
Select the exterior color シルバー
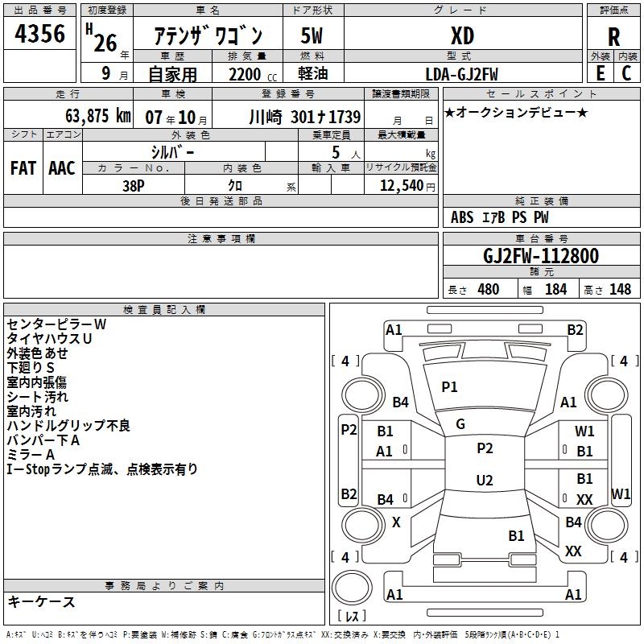pos(172,152)
